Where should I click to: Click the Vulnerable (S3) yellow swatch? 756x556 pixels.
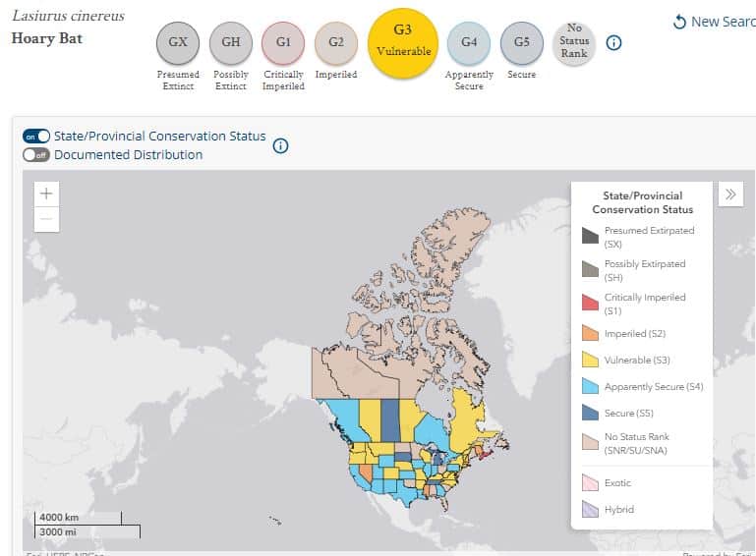click(590, 360)
